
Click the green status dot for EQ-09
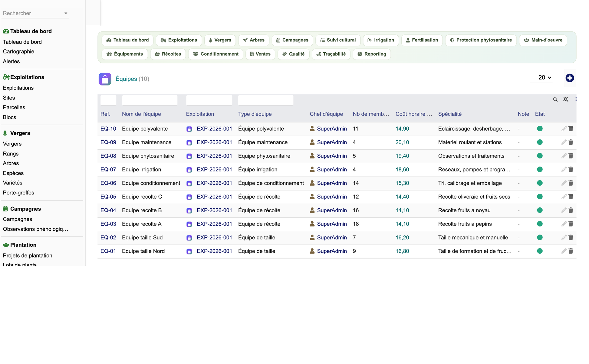(540, 142)
